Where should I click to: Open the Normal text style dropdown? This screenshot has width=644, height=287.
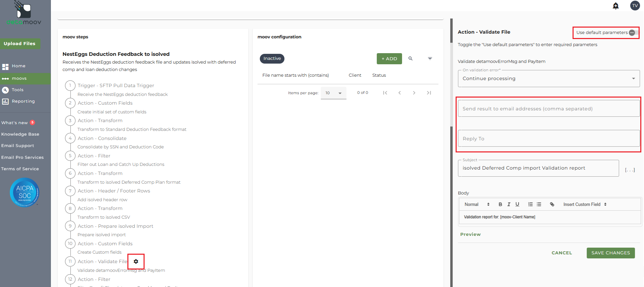click(x=477, y=204)
